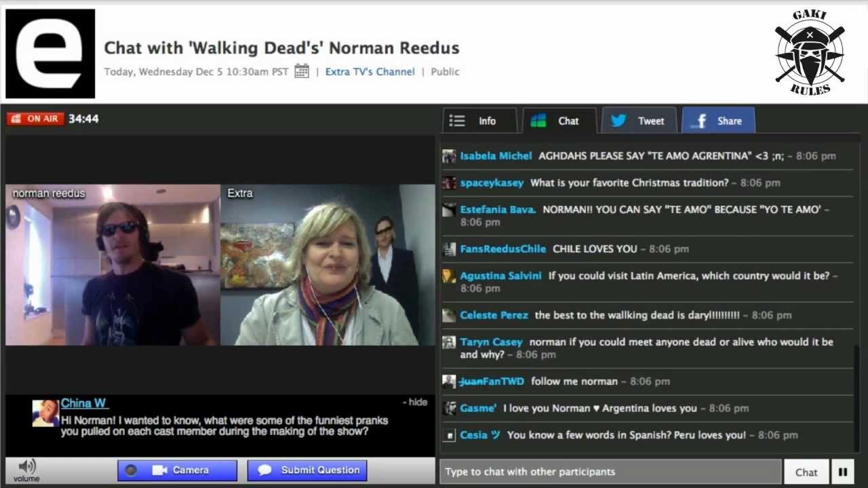Open Gasme's username link
The height and width of the screenshot is (488, 868).
[478, 408]
